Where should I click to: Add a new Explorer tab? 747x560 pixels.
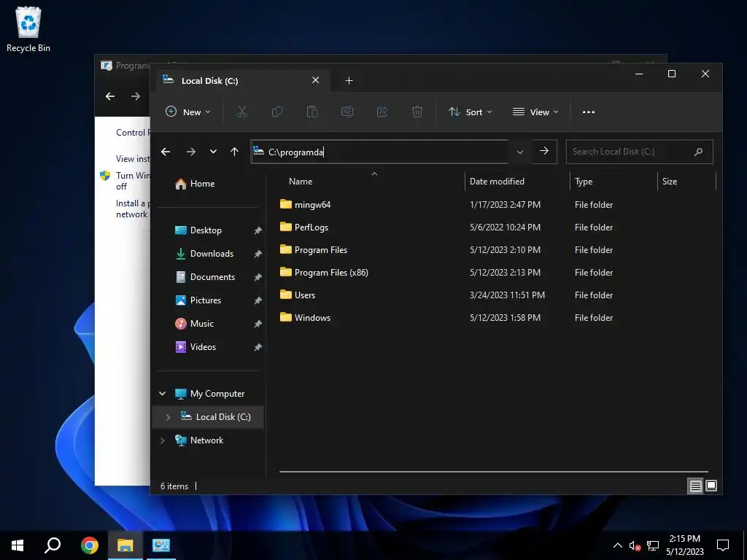349,80
